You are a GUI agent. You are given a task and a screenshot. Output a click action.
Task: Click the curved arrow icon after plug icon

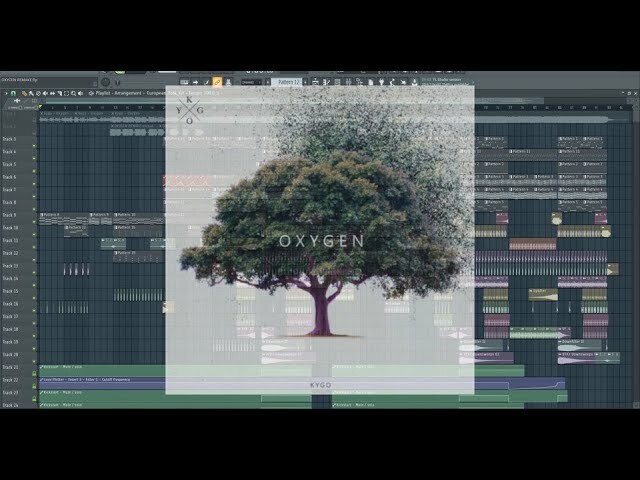click(x=392, y=82)
